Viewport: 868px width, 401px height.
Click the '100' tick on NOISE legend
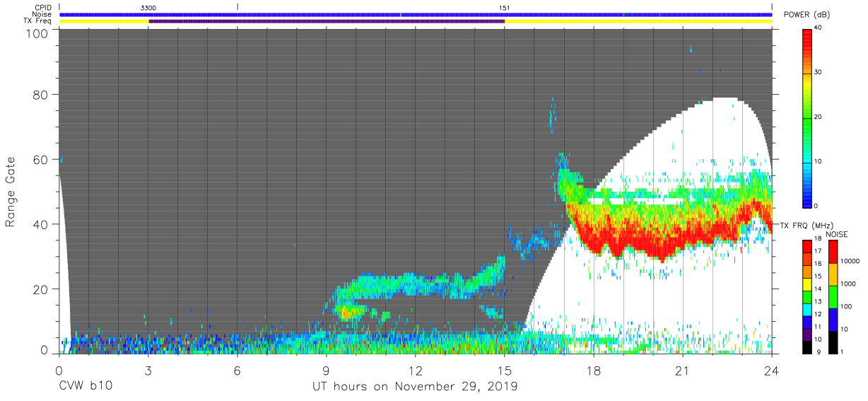click(845, 306)
